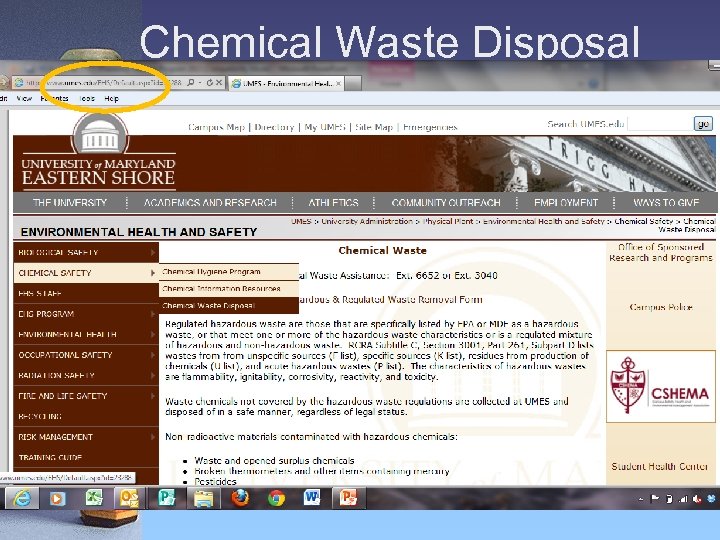Expand the EHS Program submenu arrow
The height and width of the screenshot is (540, 720).
[152, 314]
